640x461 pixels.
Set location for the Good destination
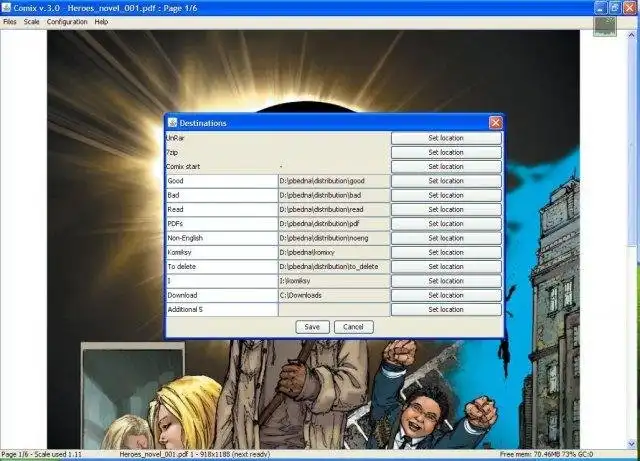point(446,181)
